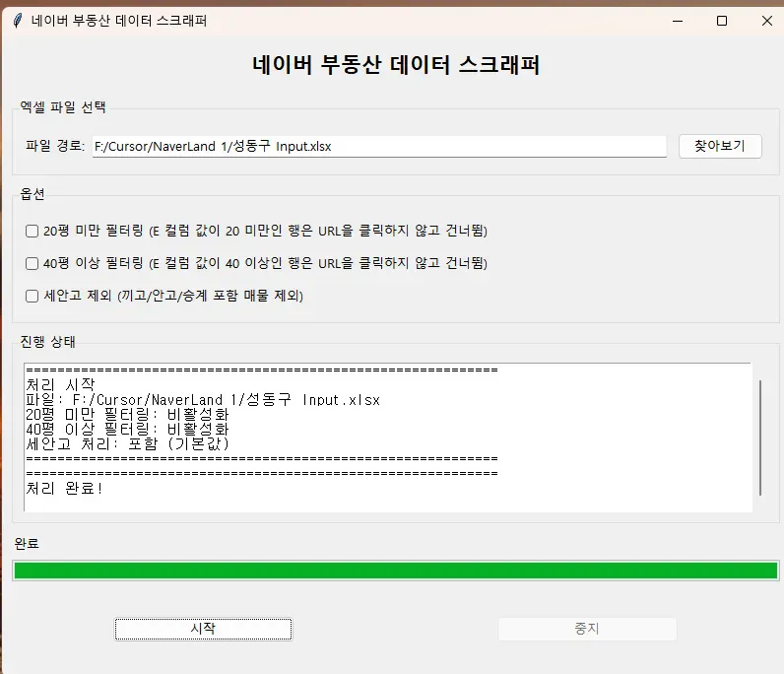Click the 엑셀 파일 선택 group label
Image resolution: width=784 pixels, height=674 pixels.
coord(62,106)
